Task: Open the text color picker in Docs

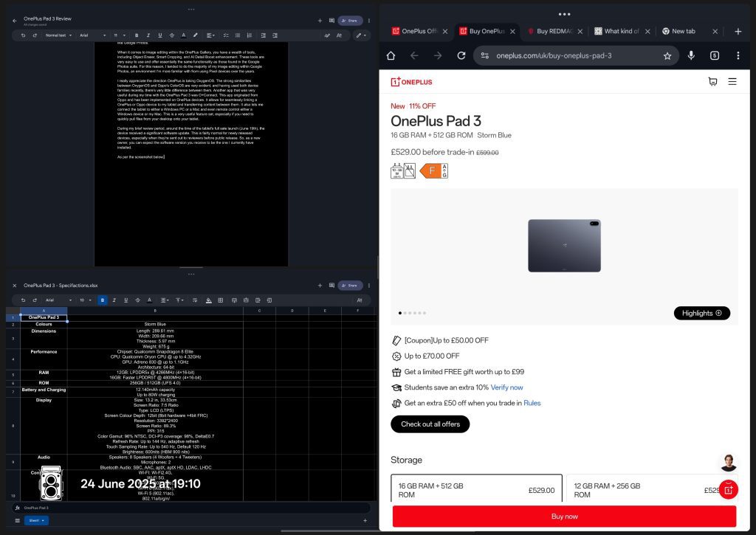Action: coord(184,35)
